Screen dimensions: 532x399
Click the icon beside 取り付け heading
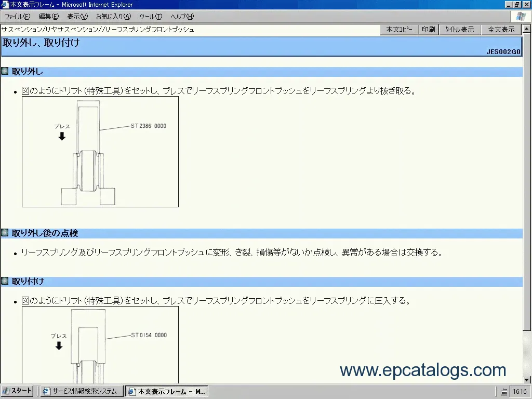coord(5,282)
